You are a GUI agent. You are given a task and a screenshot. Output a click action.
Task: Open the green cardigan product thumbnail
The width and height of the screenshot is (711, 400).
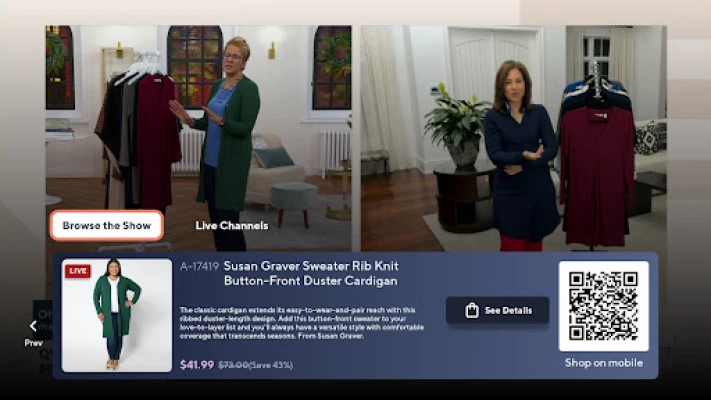click(117, 315)
